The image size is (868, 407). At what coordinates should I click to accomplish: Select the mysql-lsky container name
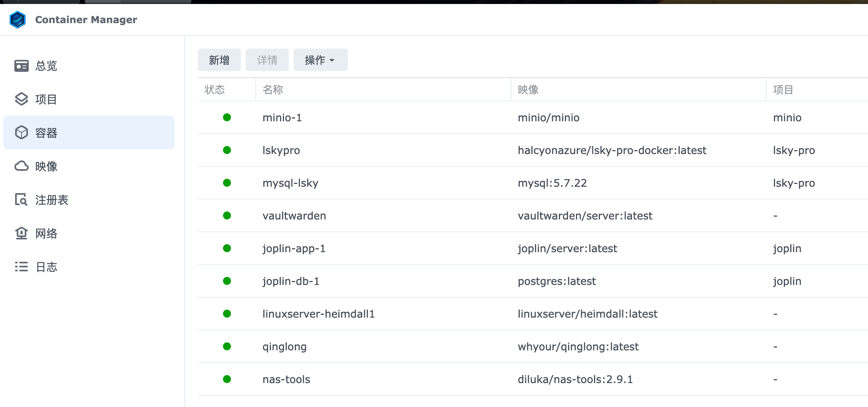pos(290,183)
